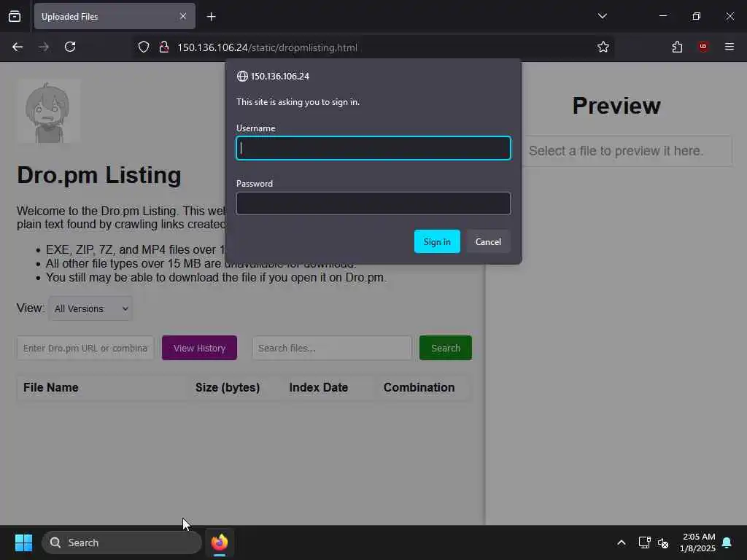Screen dimensions: 747x560
Task: Open a new browser tab
Action: tap(211, 17)
